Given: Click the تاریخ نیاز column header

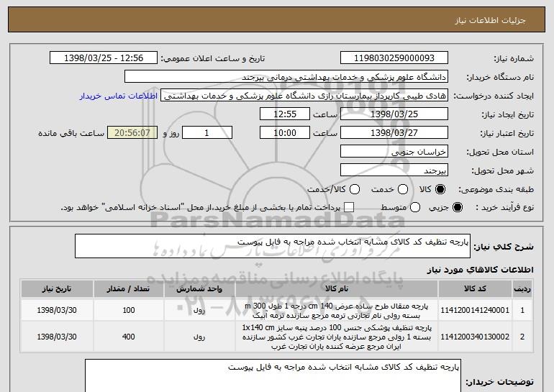Looking at the screenshot, I should coord(57,289).
